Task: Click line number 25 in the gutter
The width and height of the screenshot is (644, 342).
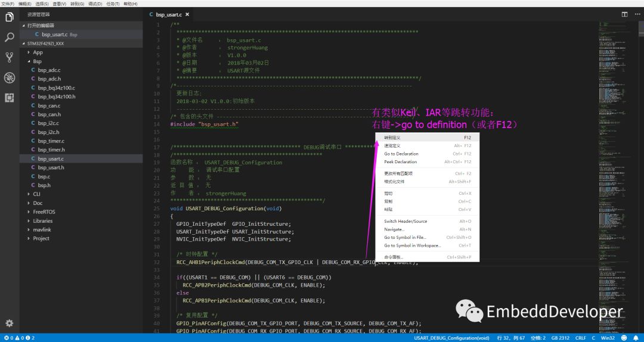Action: [156, 209]
